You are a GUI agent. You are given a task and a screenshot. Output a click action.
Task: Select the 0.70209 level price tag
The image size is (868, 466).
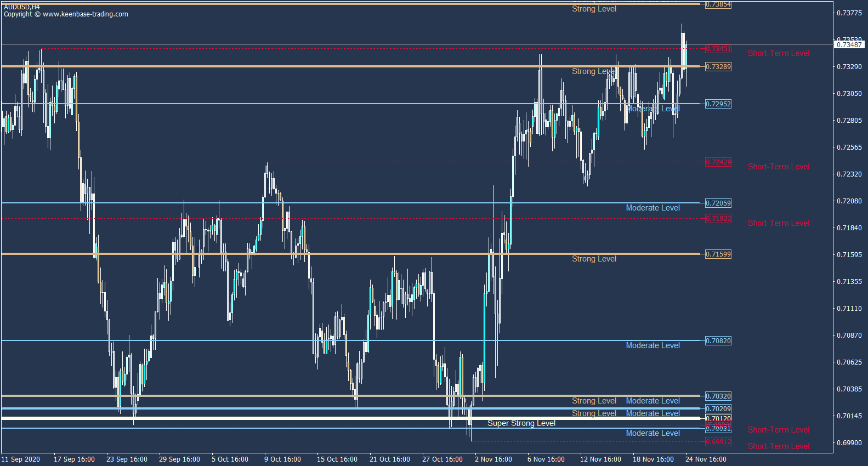tap(718, 409)
